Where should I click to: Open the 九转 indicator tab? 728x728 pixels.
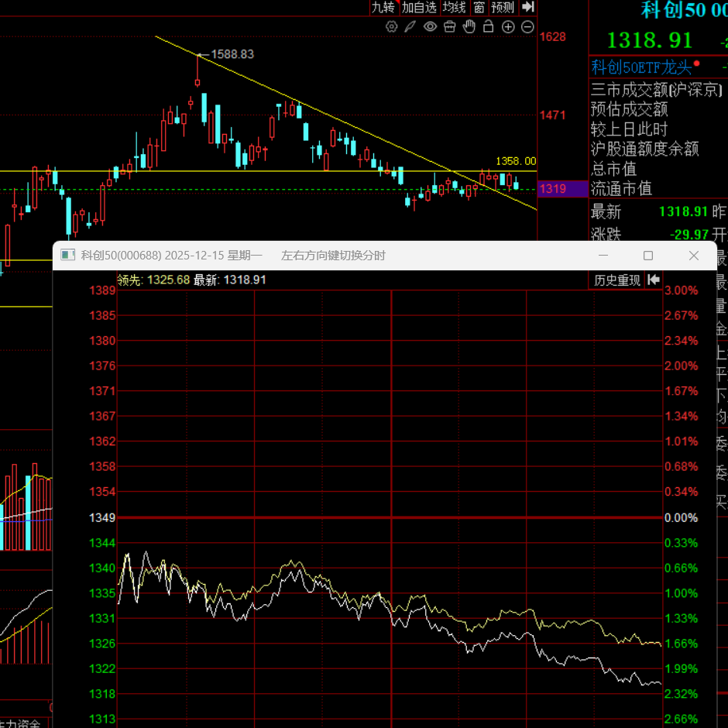(383, 7)
